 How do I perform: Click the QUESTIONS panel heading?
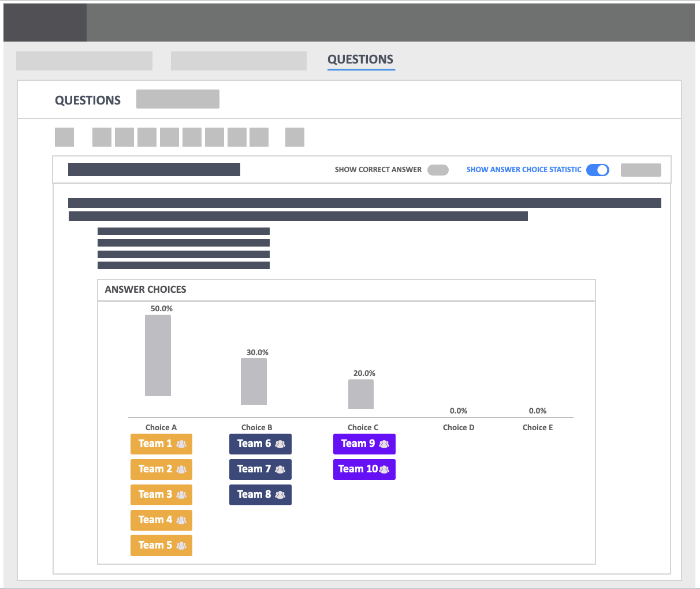point(88,100)
